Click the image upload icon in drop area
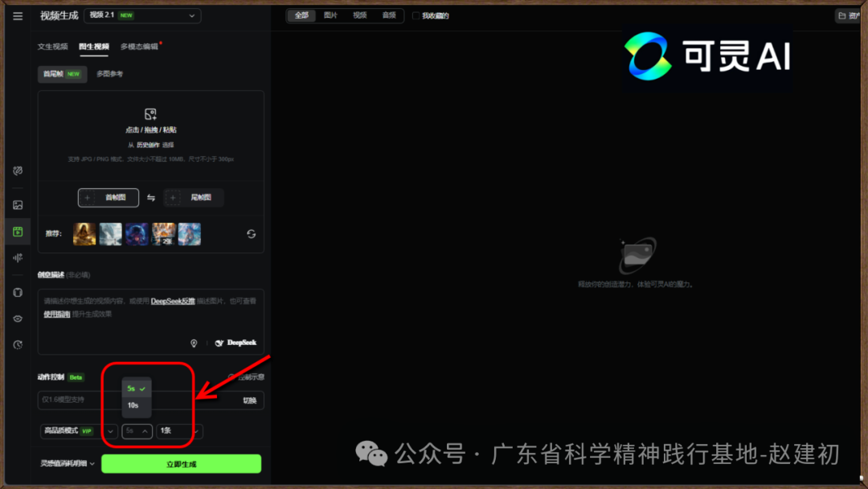Viewport: 868px width, 489px height. click(150, 114)
